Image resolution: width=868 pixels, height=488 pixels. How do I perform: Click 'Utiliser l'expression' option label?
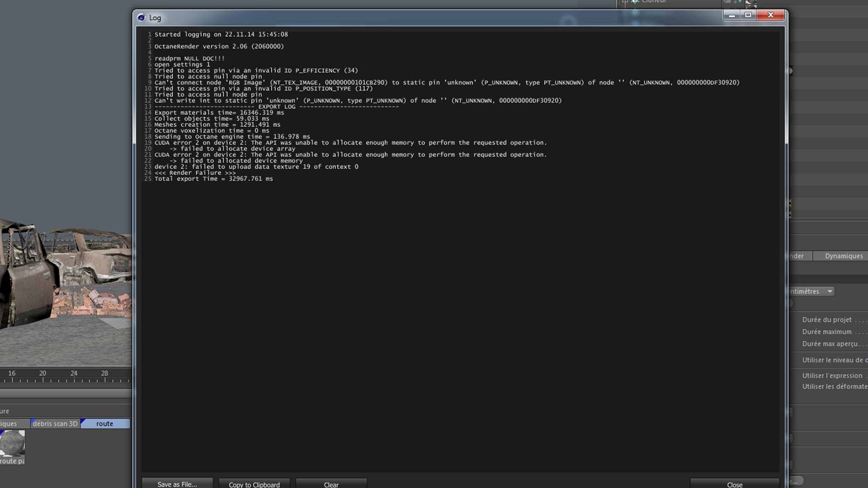coord(832,375)
